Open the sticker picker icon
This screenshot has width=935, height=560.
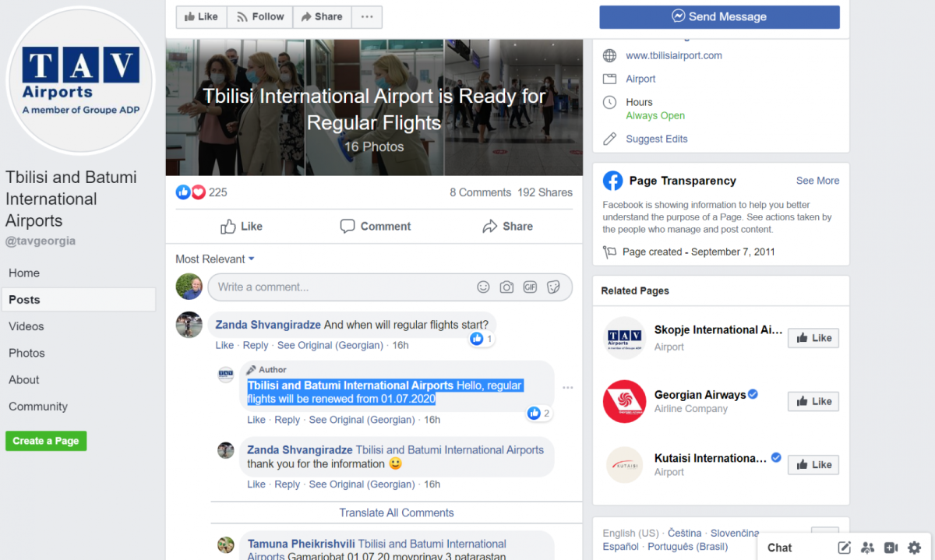pyautogui.click(x=553, y=287)
